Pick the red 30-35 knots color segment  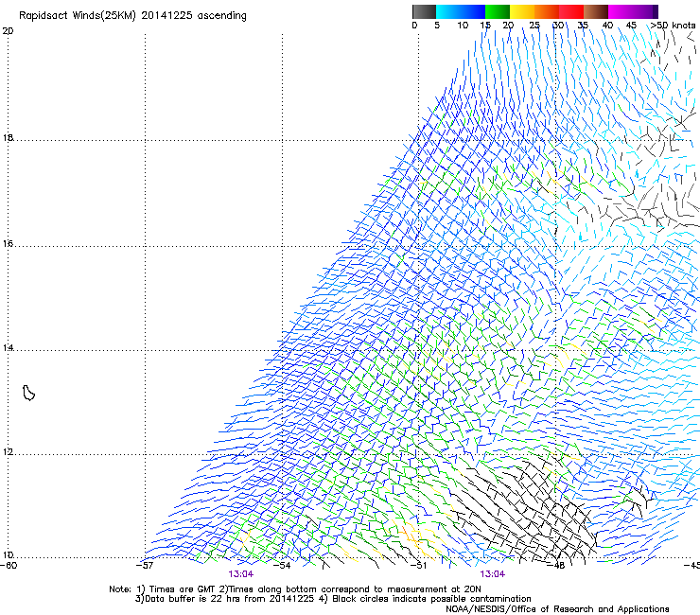pyautogui.click(x=571, y=11)
